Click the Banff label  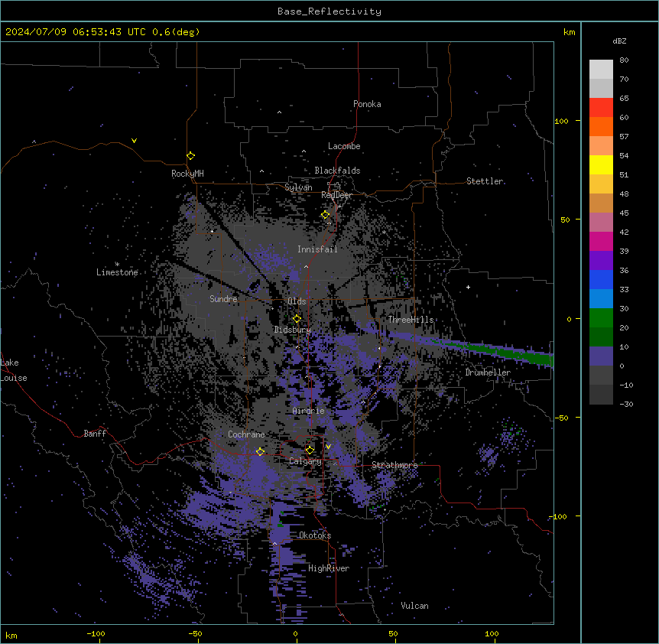95,434
